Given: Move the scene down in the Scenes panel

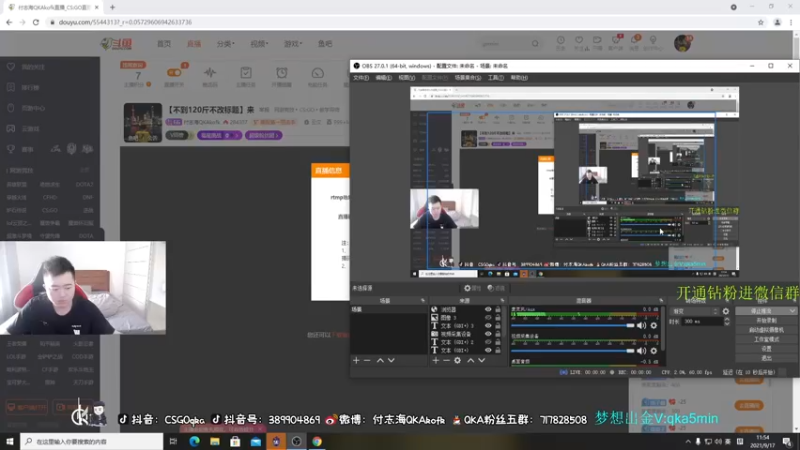Looking at the screenshot, I should pos(391,361).
